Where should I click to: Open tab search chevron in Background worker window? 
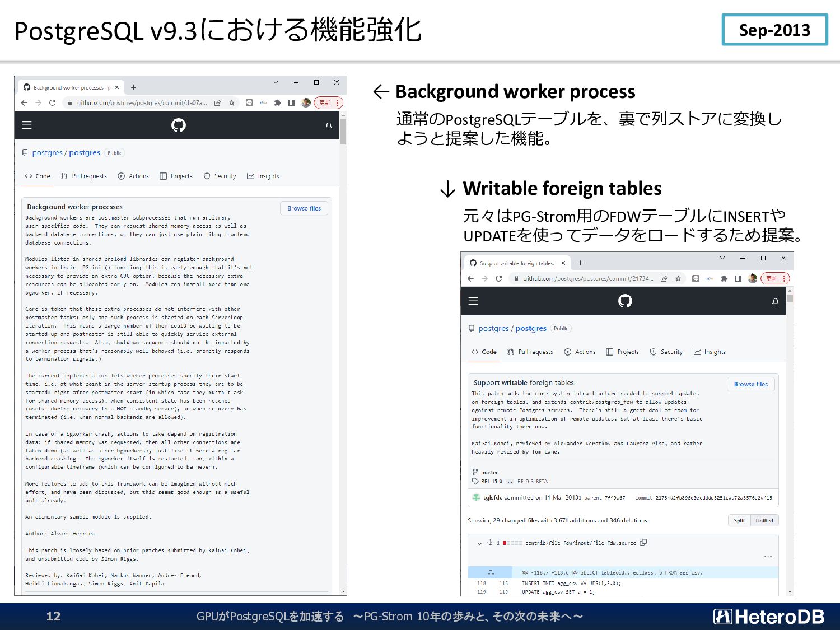pyautogui.click(x=276, y=82)
